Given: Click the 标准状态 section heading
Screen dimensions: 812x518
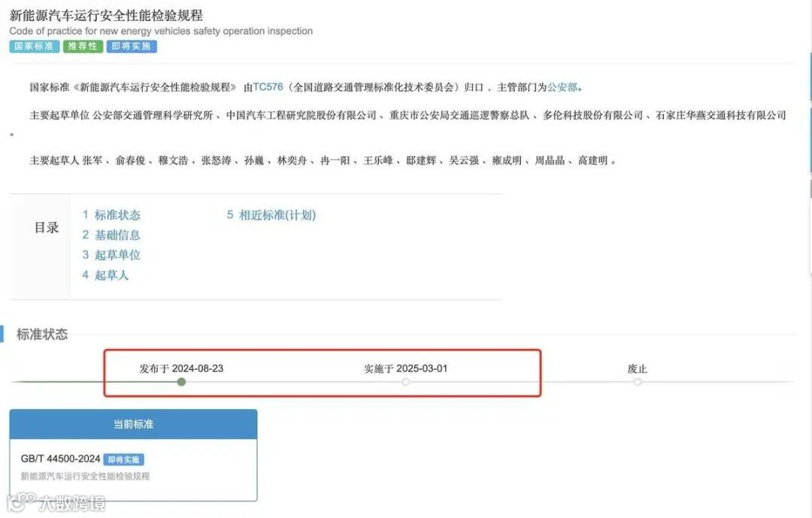Looking at the screenshot, I should pyautogui.click(x=42, y=334).
